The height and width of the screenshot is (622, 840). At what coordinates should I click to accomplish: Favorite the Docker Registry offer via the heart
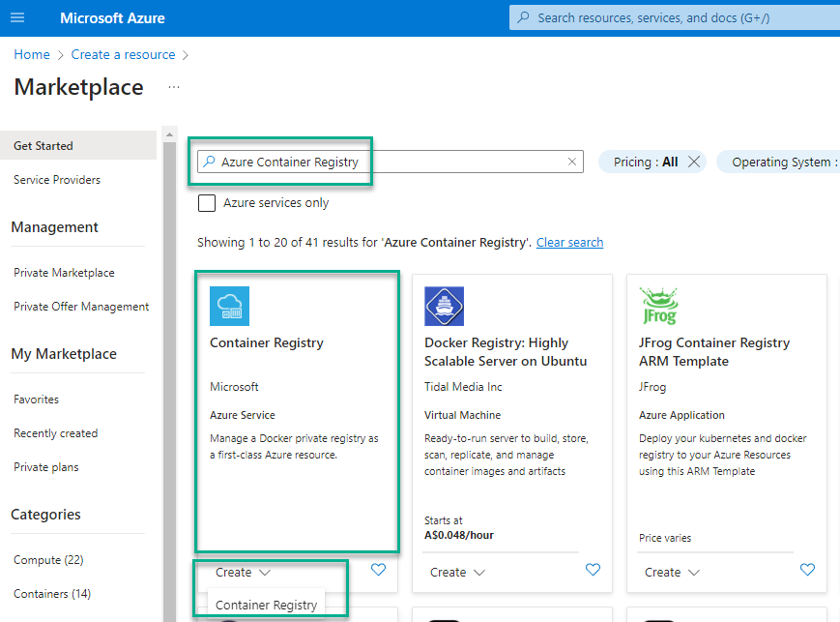pyautogui.click(x=593, y=570)
